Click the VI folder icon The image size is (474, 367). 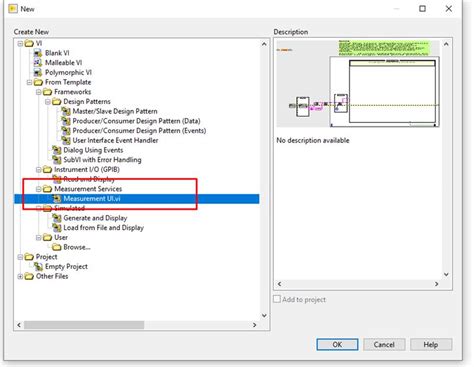[29, 43]
